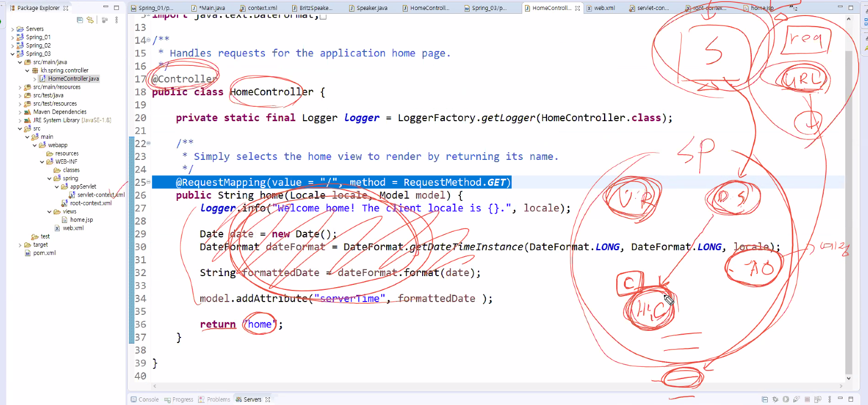Open the Problems view tab

coord(214,399)
